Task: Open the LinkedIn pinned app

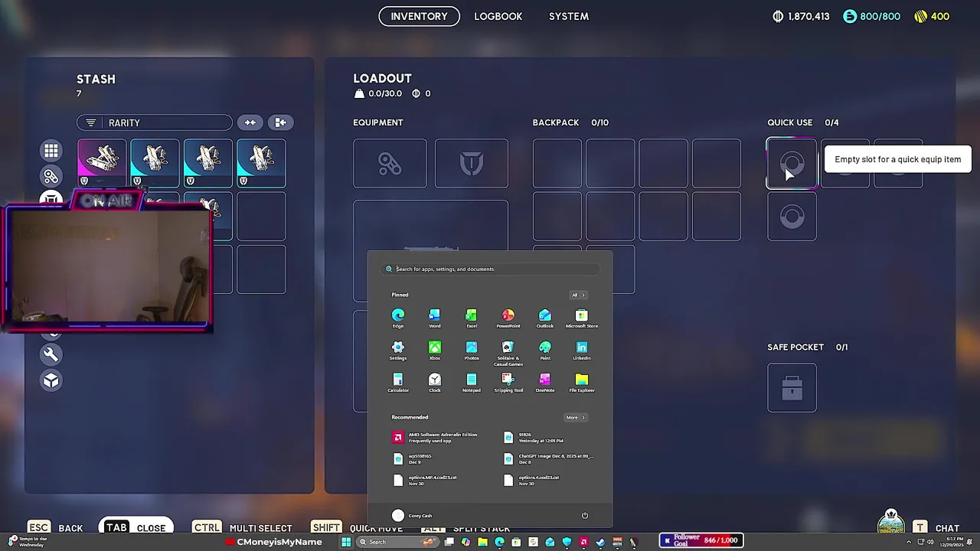Action: (582, 350)
